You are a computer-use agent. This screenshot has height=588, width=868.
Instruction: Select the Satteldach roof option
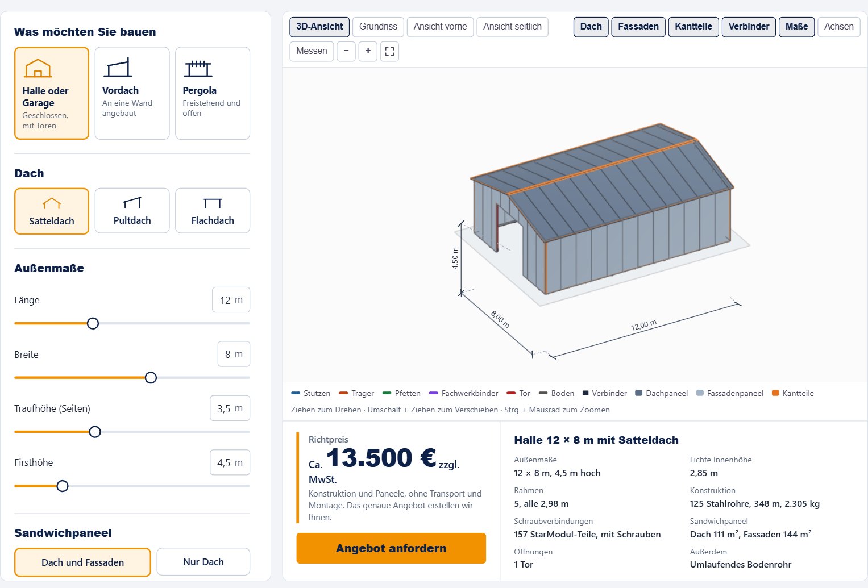[x=52, y=211]
